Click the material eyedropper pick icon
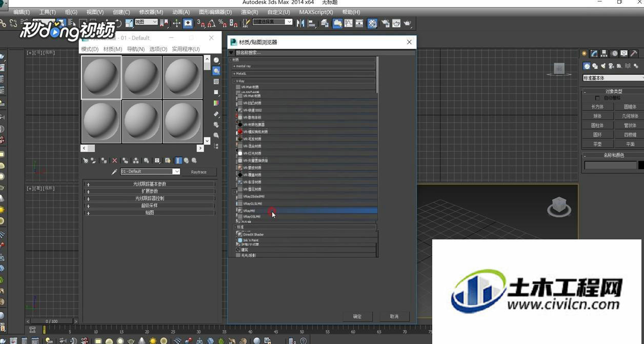The width and height of the screenshot is (644, 344). [114, 172]
